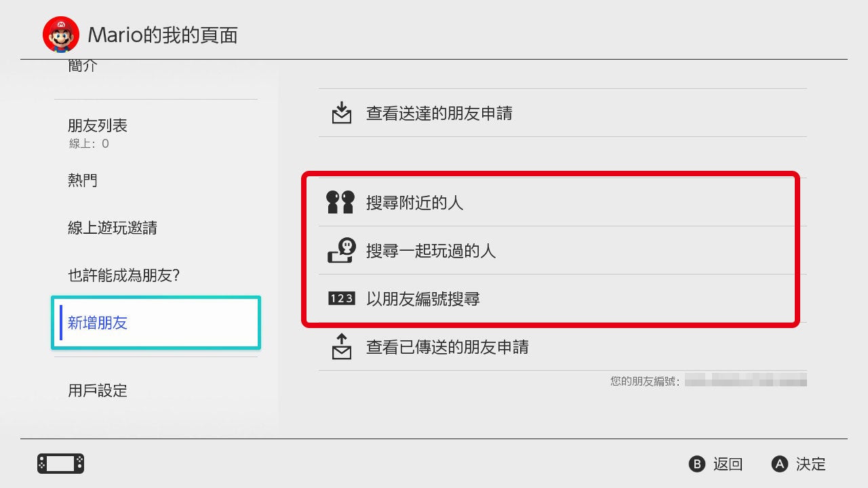This screenshot has width=868, height=488.
Task: Click the B button icon
Action: point(697,464)
